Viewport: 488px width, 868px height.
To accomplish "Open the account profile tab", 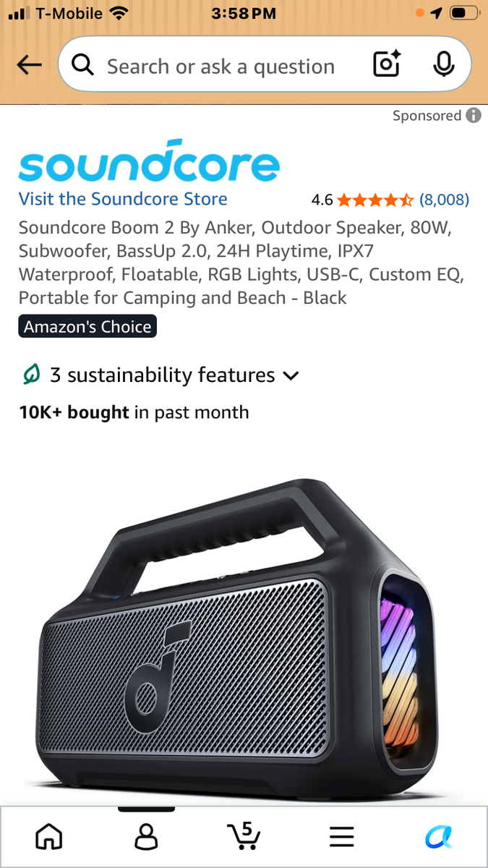I will pos(146,838).
